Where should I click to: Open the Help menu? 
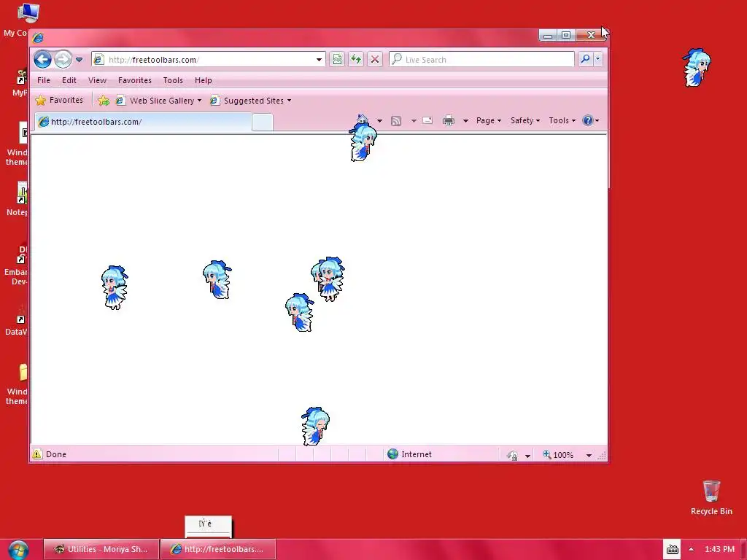click(x=203, y=80)
